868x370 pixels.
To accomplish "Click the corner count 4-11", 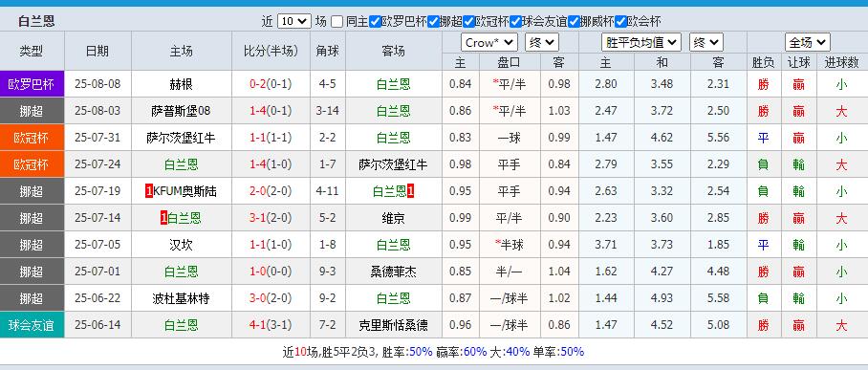I will [328, 191].
